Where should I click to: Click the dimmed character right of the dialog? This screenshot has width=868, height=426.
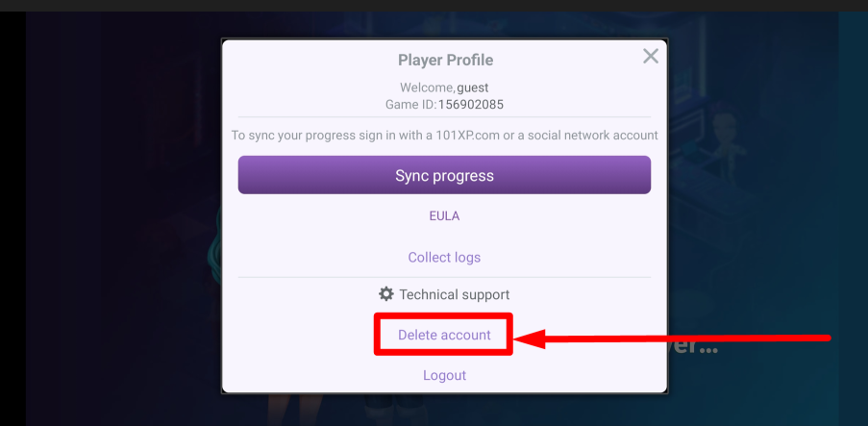coord(722,144)
